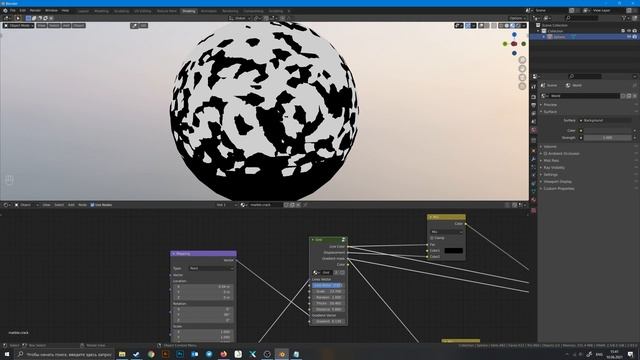Collapse the Surface panel
The image size is (640, 360).
click(x=550, y=112)
